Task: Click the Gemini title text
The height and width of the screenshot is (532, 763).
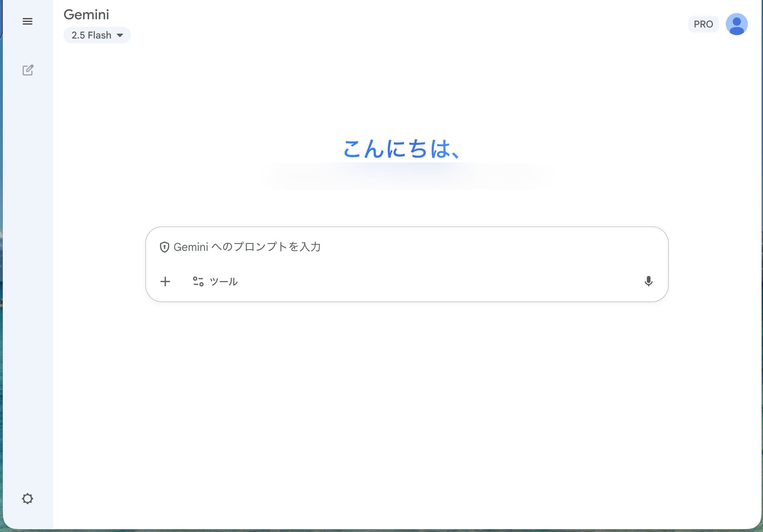Action: click(x=86, y=14)
